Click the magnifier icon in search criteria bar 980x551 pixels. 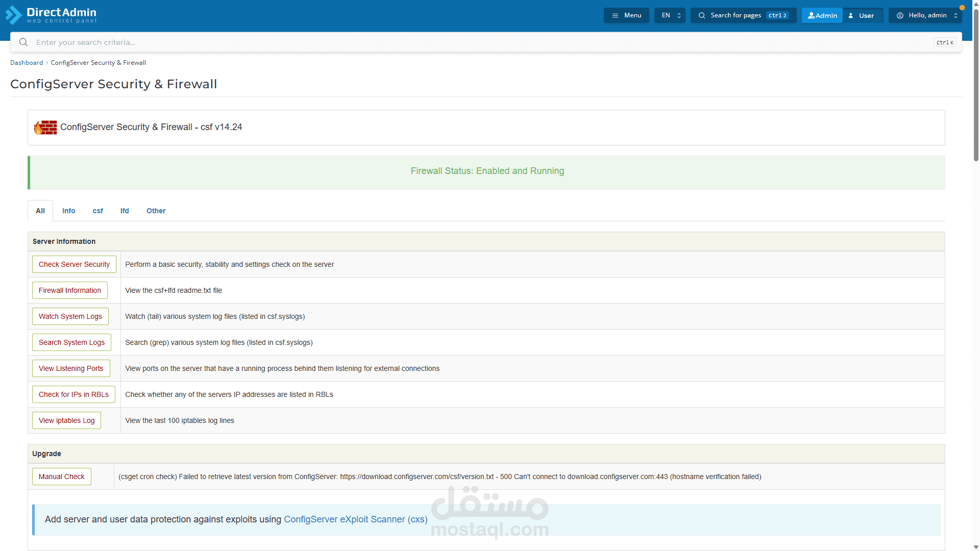click(x=23, y=42)
